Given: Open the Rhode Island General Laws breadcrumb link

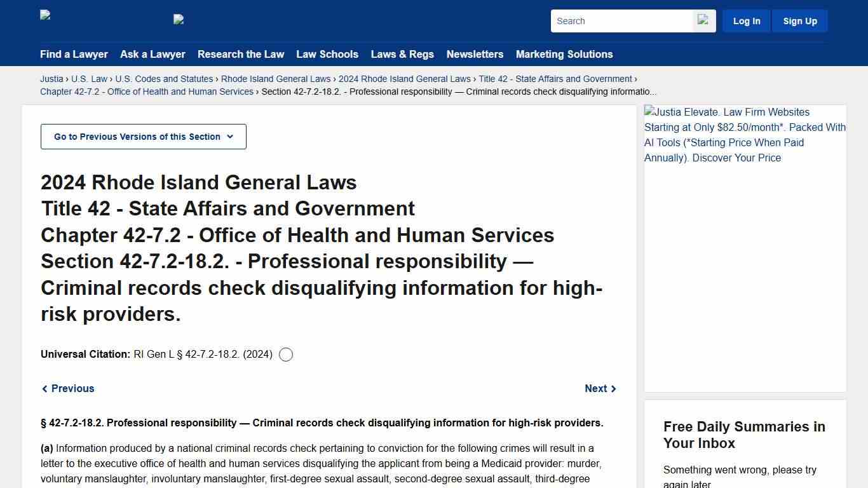Looking at the screenshot, I should (x=275, y=79).
